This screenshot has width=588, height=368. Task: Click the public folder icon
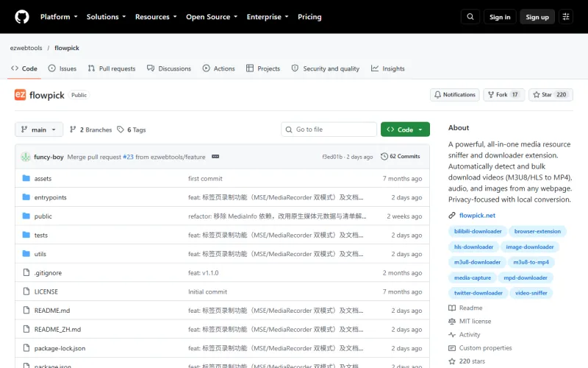point(26,216)
